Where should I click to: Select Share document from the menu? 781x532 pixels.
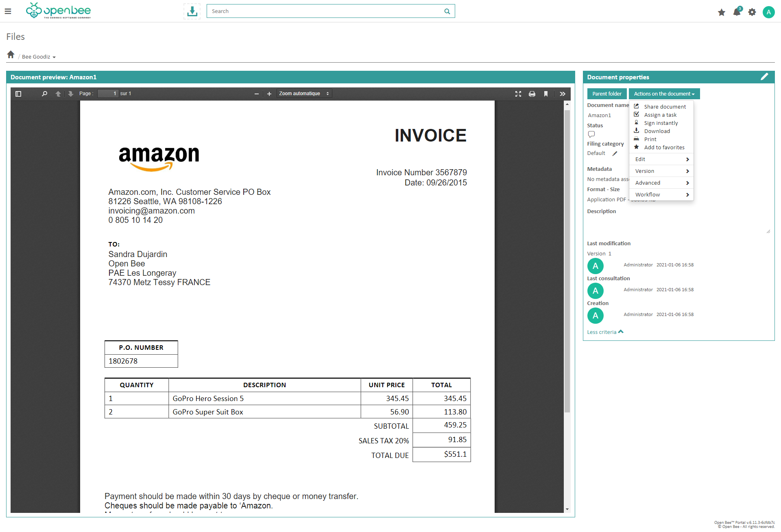[661, 107]
